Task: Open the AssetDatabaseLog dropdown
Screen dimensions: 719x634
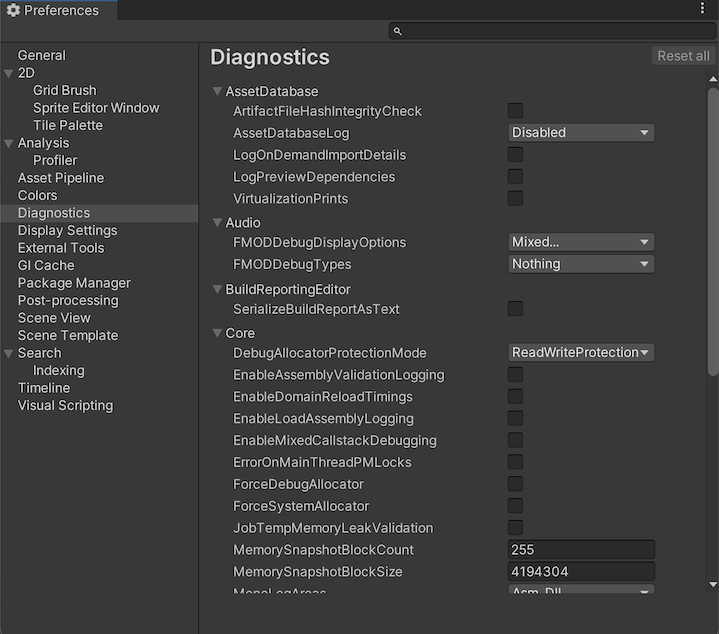Action: pyautogui.click(x=581, y=133)
